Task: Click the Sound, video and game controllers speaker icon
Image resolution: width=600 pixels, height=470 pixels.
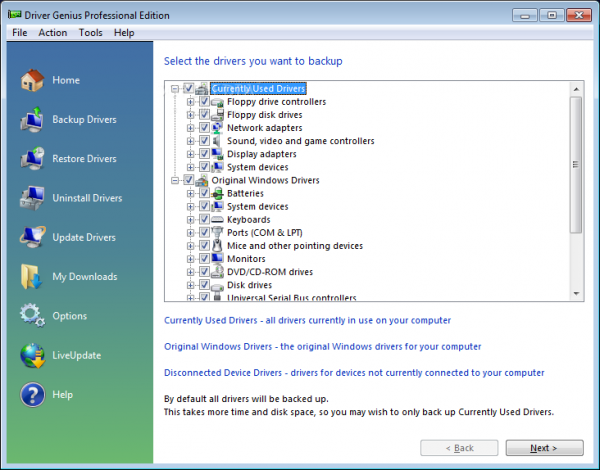Action: (217, 141)
